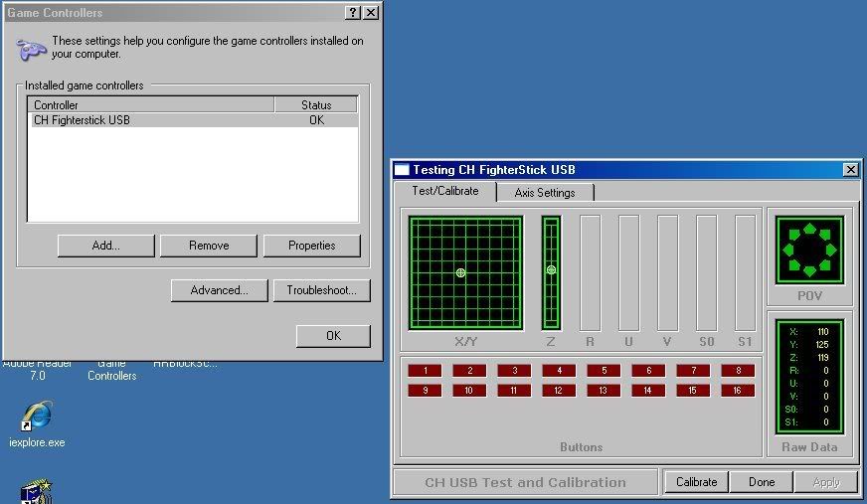Click button indicator 5
The height and width of the screenshot is (504, 867).
click(x=604, y=370)
